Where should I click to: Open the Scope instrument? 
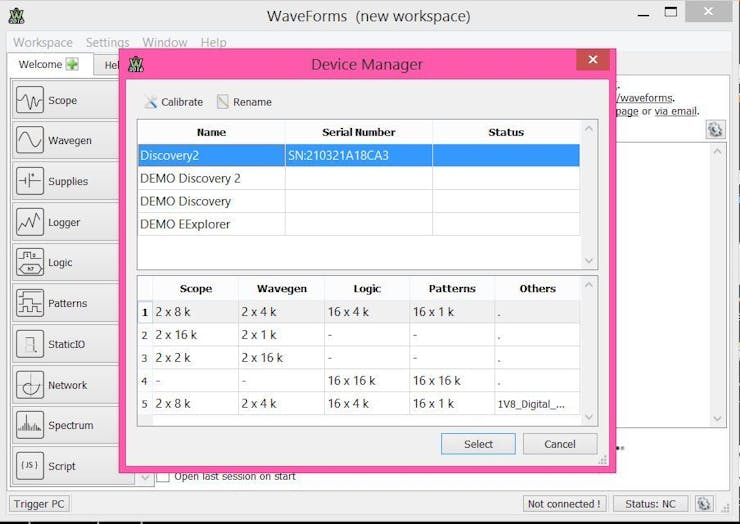(x=66, y=100)
